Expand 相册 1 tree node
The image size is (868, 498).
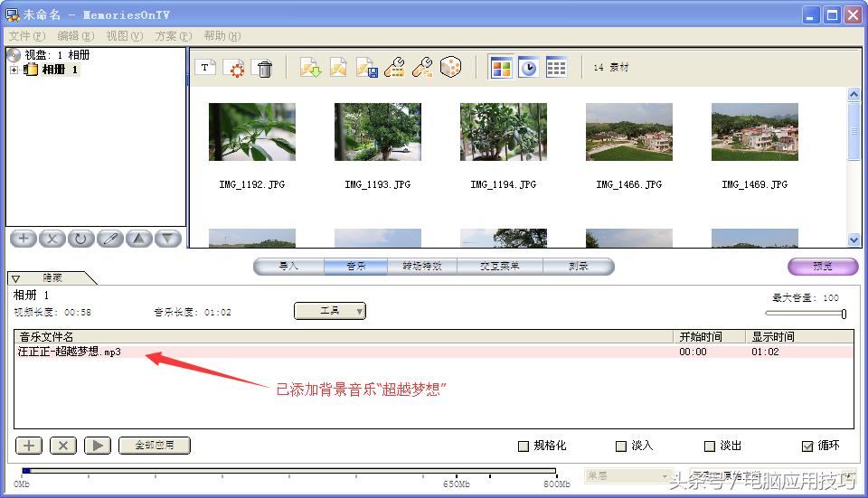[x=14, y=70]
